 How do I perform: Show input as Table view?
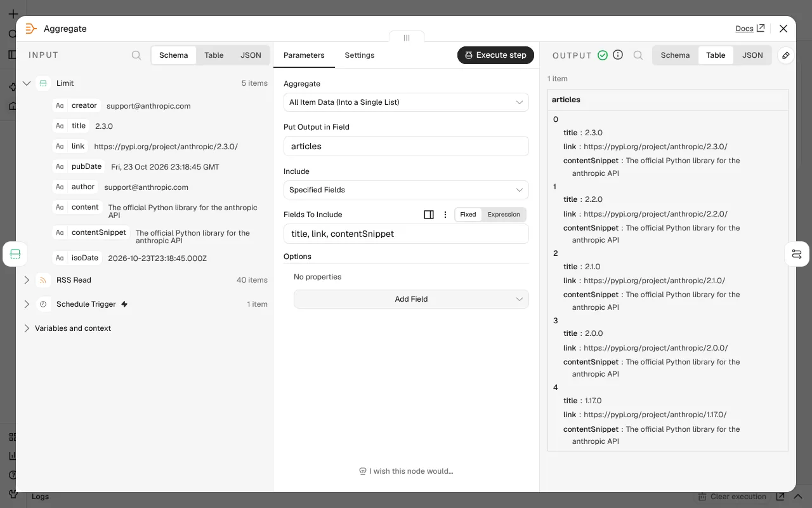pos(214,55)
